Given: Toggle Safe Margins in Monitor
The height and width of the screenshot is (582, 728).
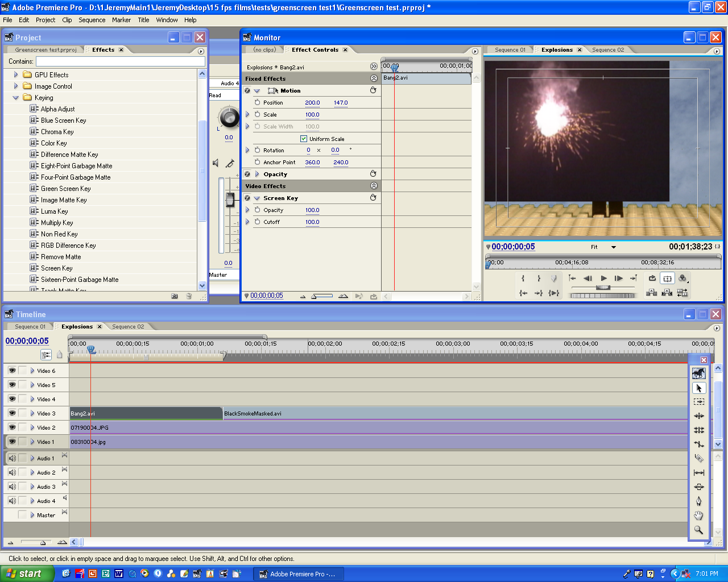Looking at the screenshot, I should (668, 278).
